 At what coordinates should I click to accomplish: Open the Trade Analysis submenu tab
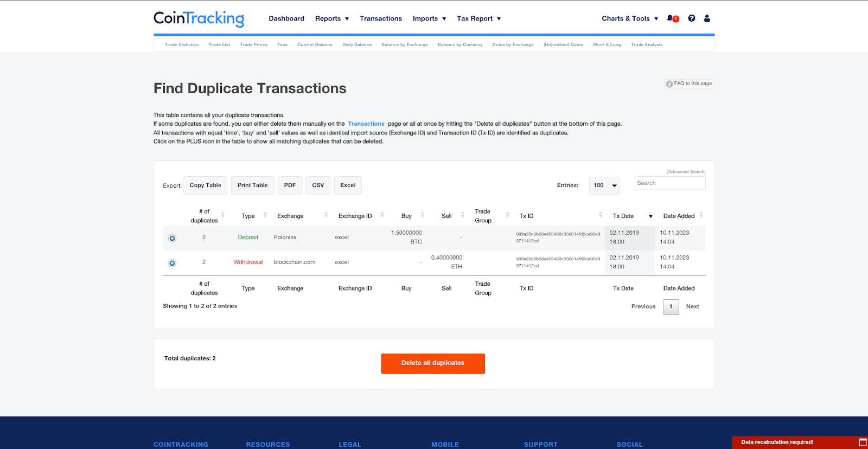(647, 45)
